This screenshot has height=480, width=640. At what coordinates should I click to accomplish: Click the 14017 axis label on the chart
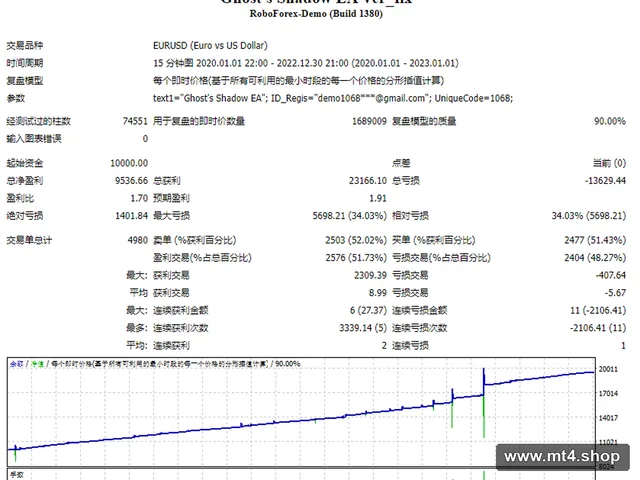[608, 418]
